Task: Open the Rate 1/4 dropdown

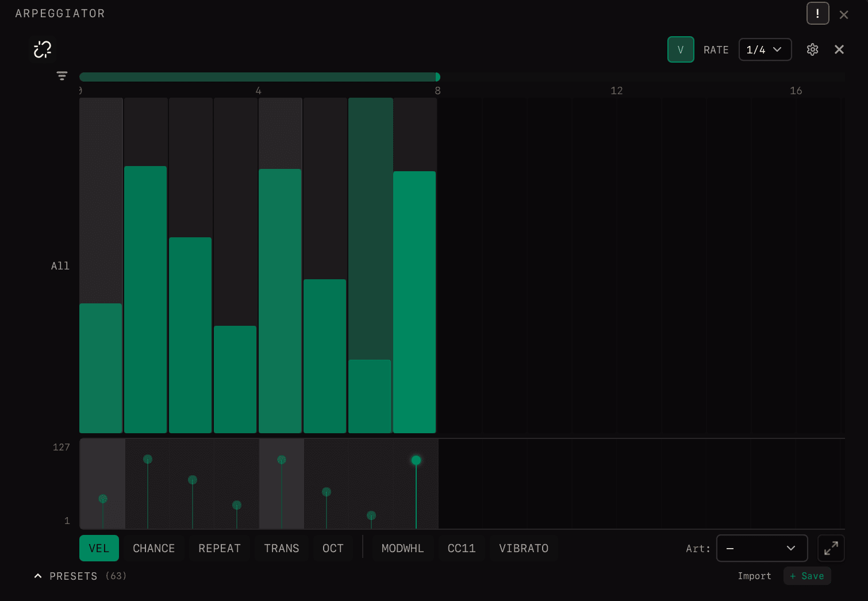Action: tap(765, 49)
